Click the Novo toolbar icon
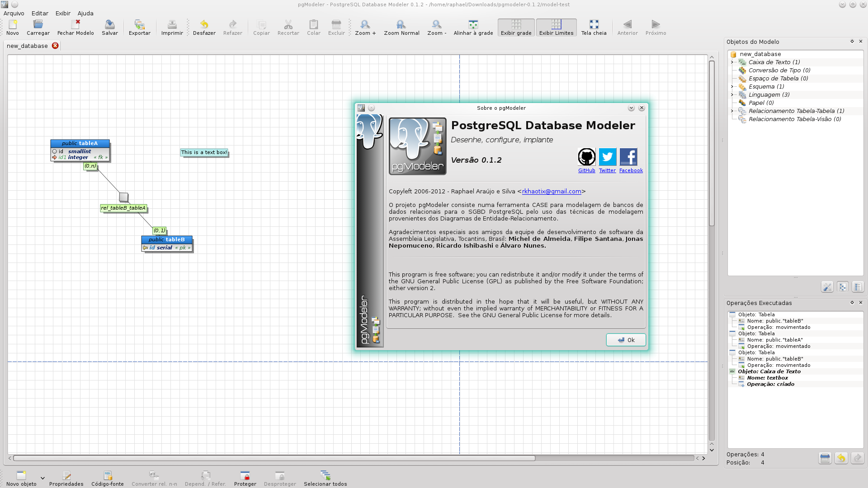The image size is (868, 488). coord(13,24)
